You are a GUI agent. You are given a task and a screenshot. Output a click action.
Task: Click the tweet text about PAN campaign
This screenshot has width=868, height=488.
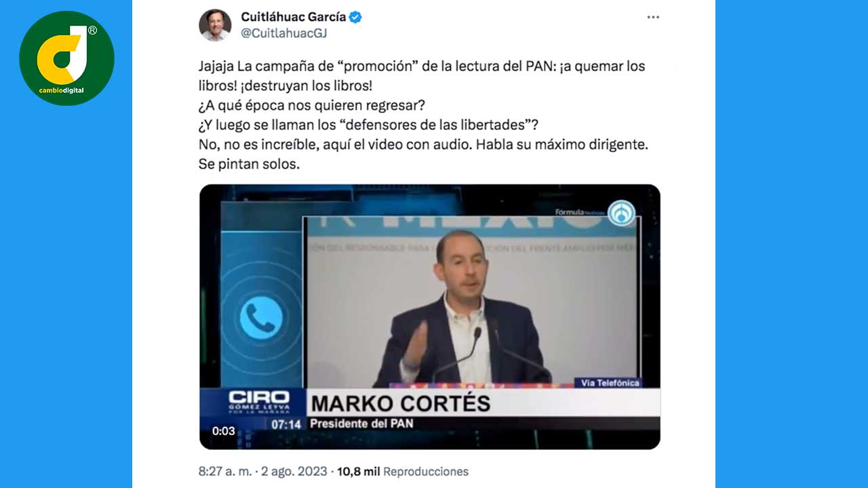click(x=424, y=115)
